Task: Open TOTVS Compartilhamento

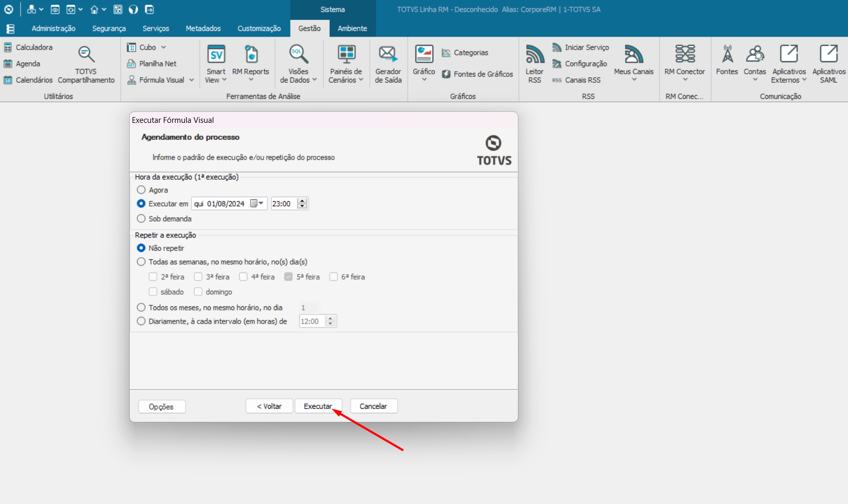Action: [86, 65]
